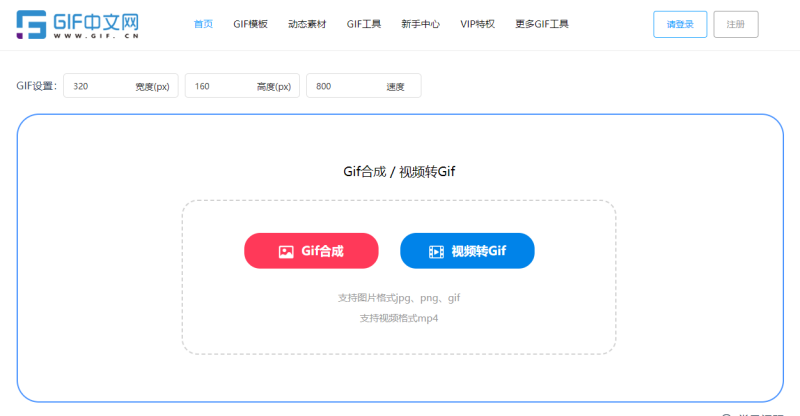This screenshot has height=416, width=800.
Task: Click the film icon in 视频转Gif button
Action: (x=436, y=252)
